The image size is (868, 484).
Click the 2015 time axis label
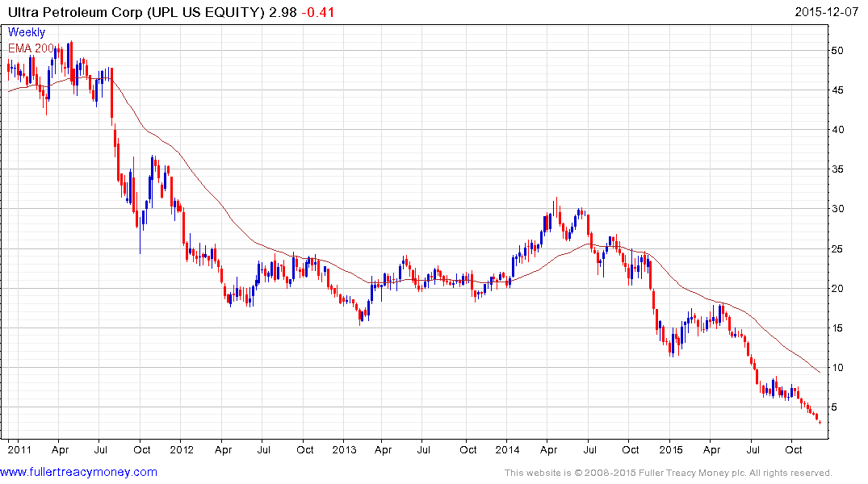click(671, 449)
